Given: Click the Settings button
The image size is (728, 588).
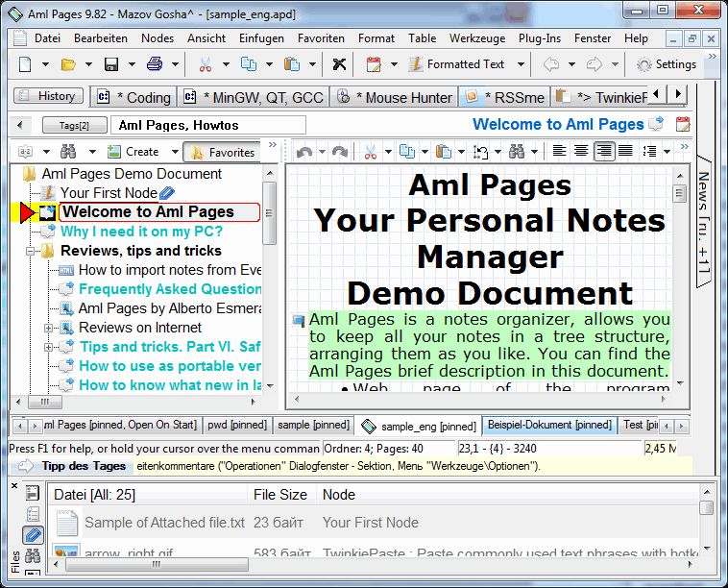Looking at the screenshot, I should [666, 64].
